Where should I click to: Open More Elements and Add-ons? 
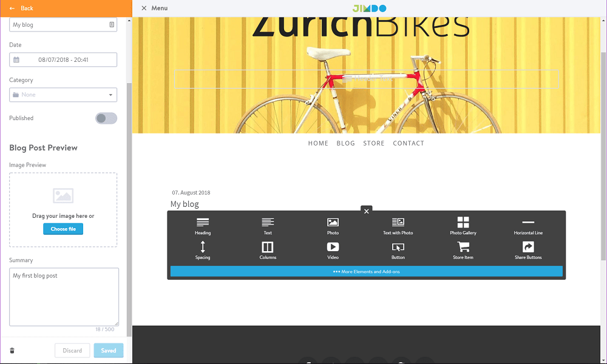click(x=366, y=272)
